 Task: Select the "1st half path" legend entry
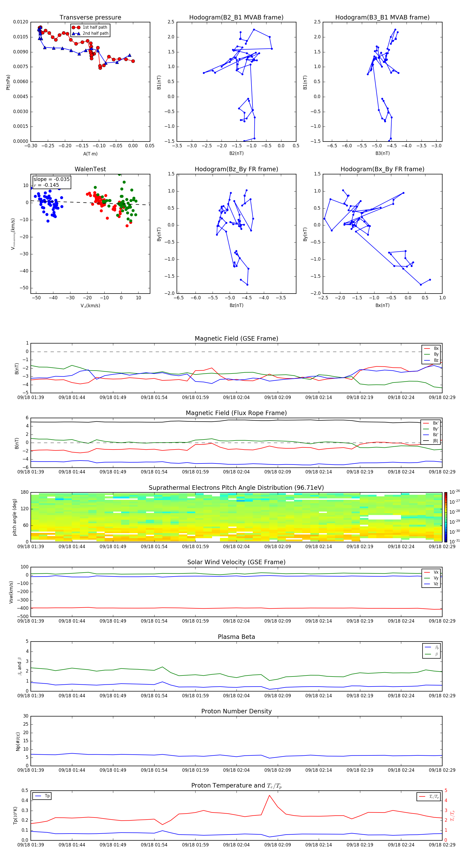90,27
